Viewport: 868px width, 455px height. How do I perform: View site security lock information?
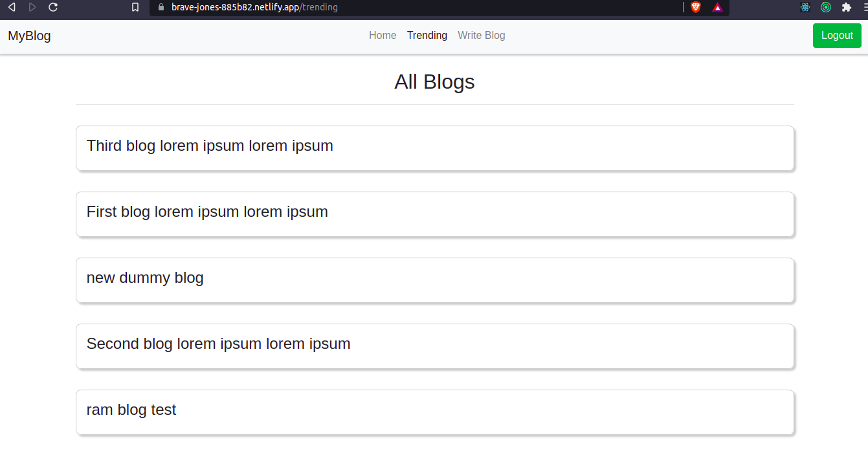(x=161, y=7)
